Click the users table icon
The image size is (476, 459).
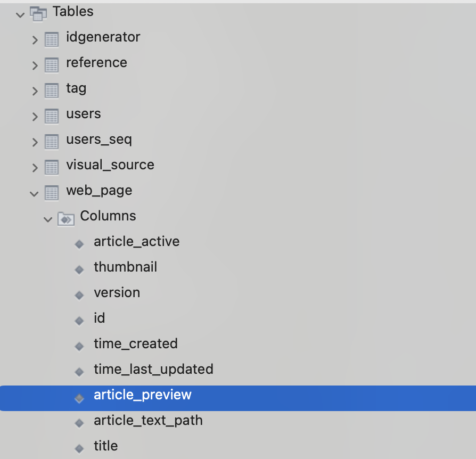pyautogui.click(x=52, y=116)
